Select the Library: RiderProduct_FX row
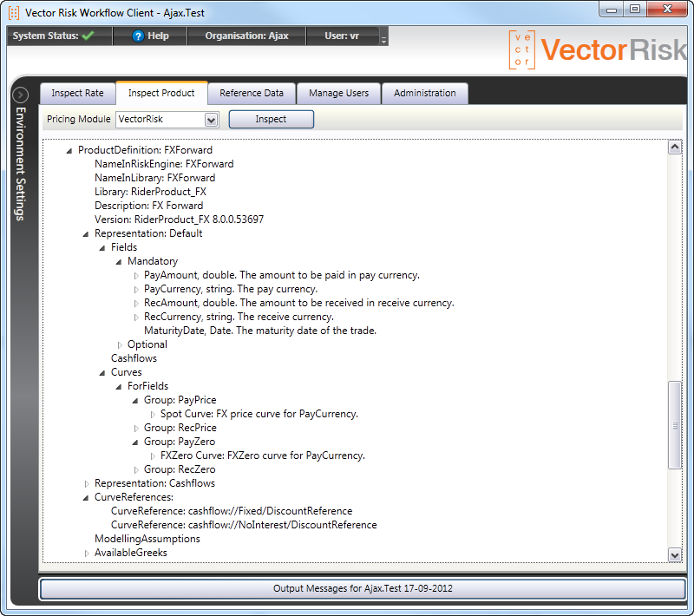The height and width of the screenshot is (616, 694). [x=150, y=192]
